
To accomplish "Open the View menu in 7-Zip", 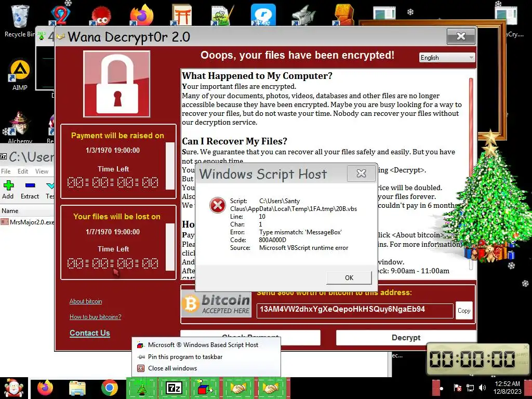I will [x=42, y=171].
